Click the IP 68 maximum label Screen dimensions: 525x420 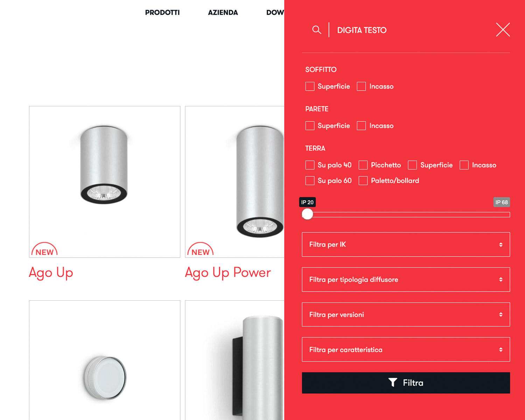pyautogui.click(x=502, y=202)
